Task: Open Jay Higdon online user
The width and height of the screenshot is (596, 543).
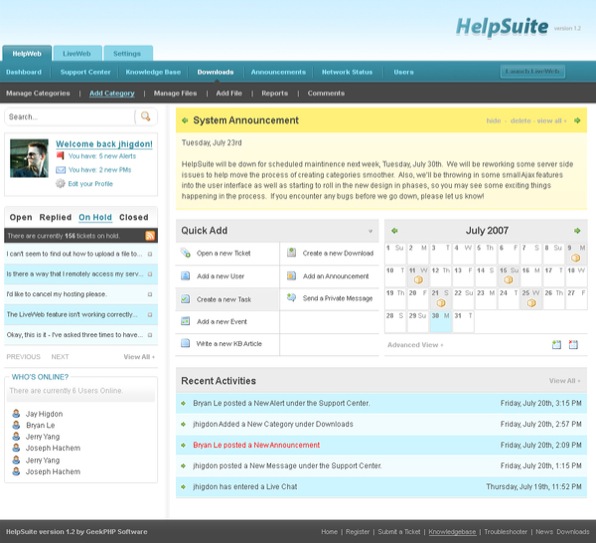Action: (44, 414)
